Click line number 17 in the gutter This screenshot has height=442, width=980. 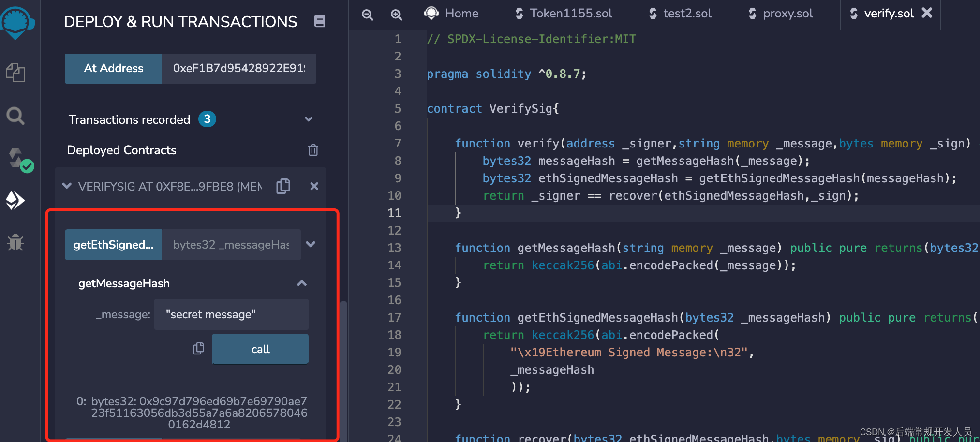coord(394,317)
